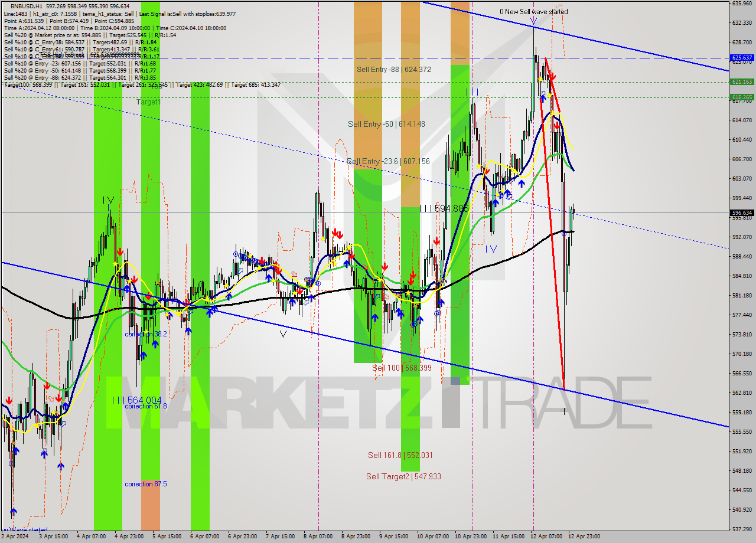
Task: Click the 'Sell Entry -50 | 614.148' label
Action: coord(386,125)
